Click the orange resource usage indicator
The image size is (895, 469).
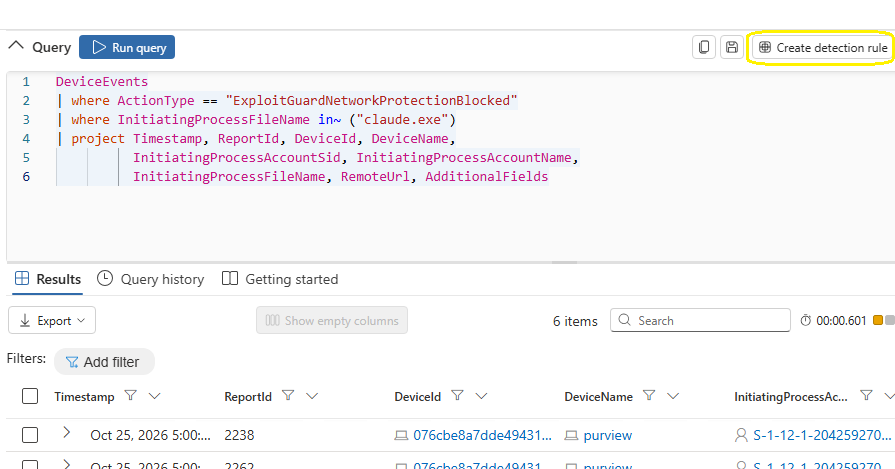[878, 321]
